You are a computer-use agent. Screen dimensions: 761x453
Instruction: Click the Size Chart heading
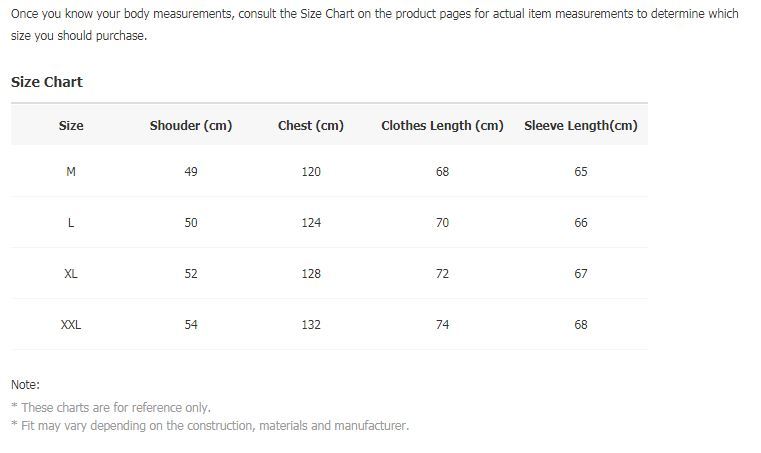(47, 82)
